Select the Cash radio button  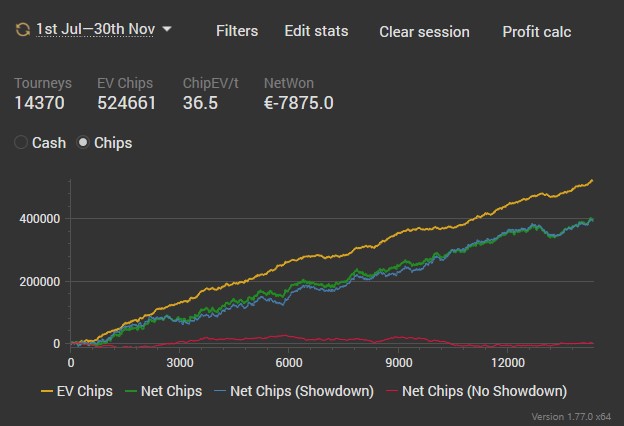click(x=22, y=143)
